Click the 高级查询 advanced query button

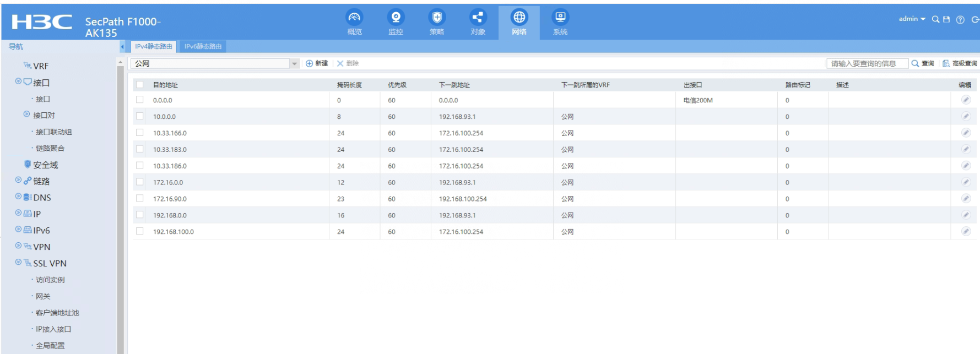(960, 64)
